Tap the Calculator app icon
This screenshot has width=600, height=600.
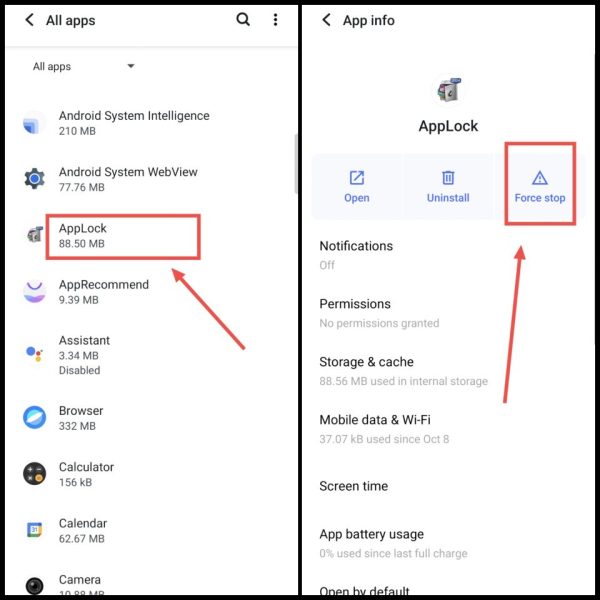point(34,474)
